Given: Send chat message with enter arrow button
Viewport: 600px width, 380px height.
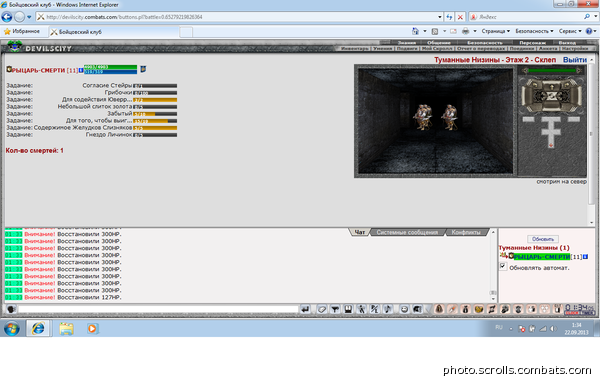Looking at the screenshot, I should tap(305, 309).
